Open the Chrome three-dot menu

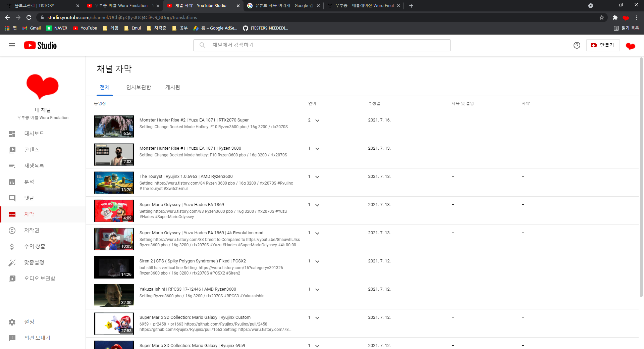click(x=637, y=17)
